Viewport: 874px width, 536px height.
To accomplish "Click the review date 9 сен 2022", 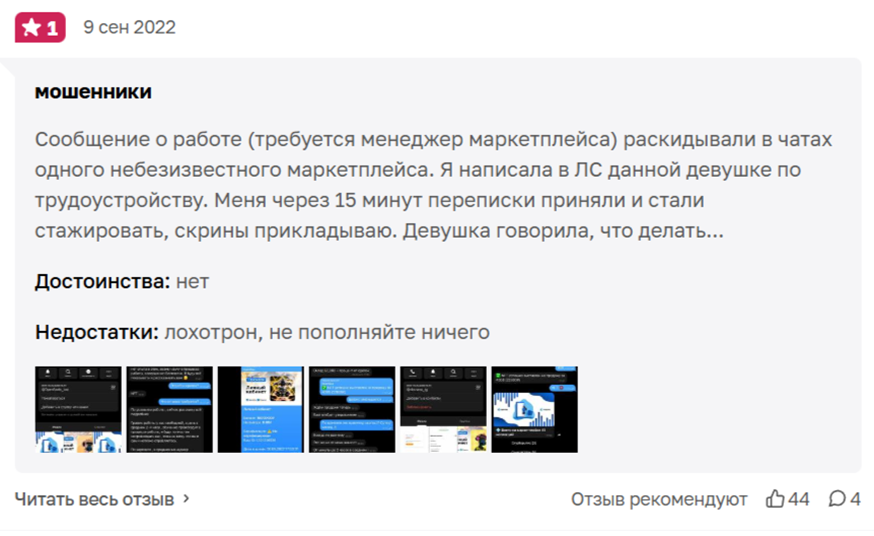I will 129,27.
